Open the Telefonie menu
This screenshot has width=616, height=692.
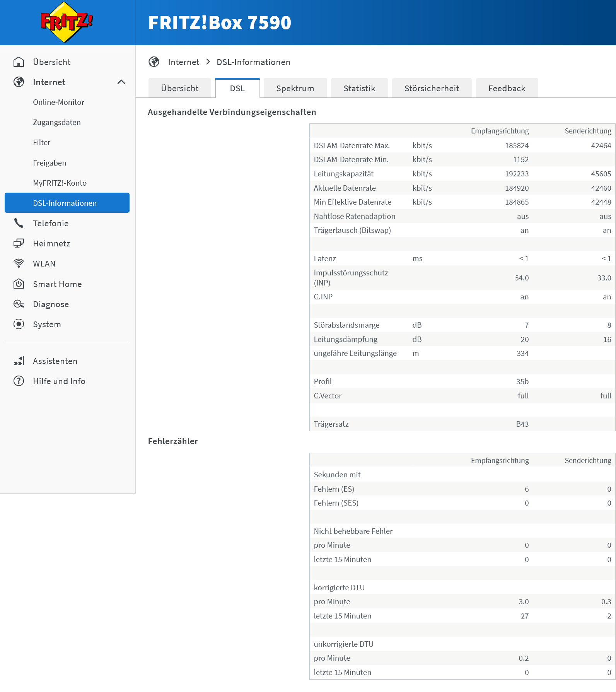(51, 223)
